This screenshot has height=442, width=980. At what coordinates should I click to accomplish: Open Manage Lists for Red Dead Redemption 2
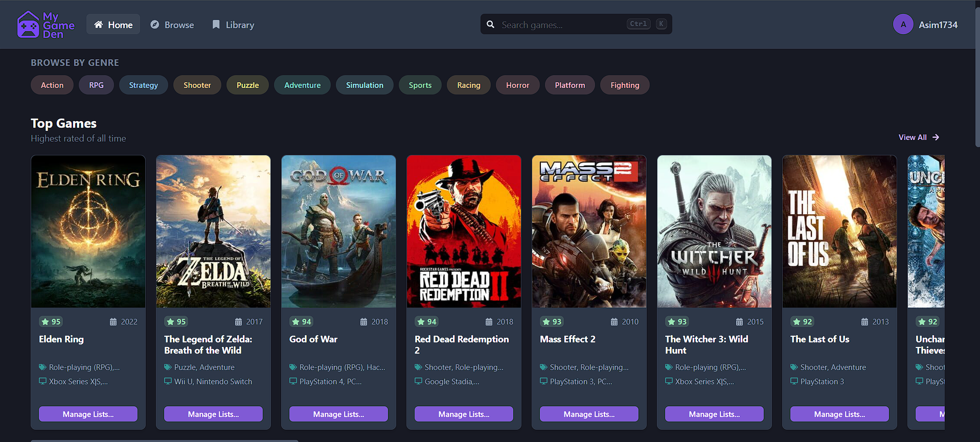(x=464, y=414)
